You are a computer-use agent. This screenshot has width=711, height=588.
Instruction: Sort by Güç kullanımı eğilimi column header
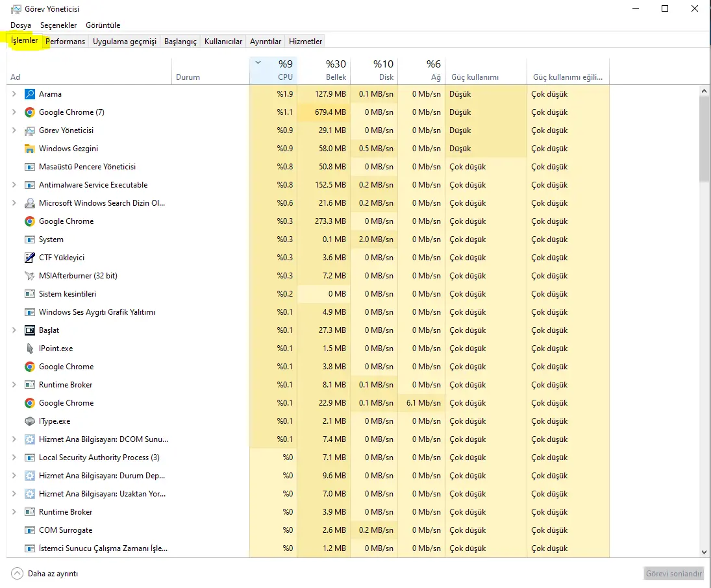[568, 71]
